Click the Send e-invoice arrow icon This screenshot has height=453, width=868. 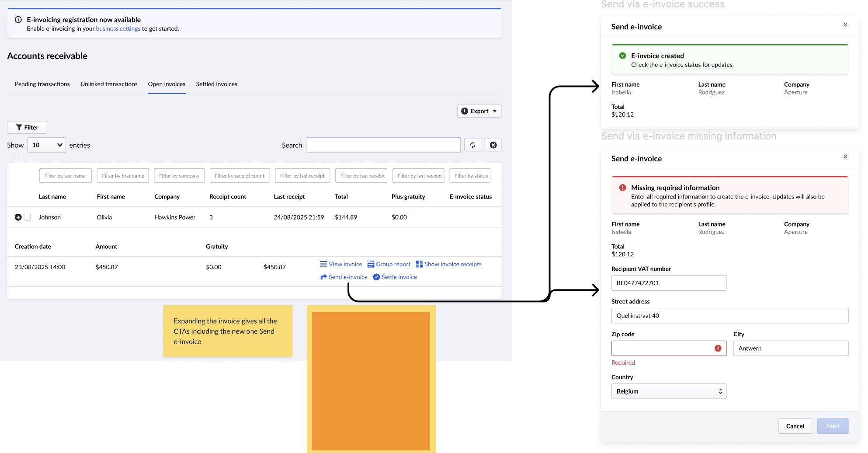[x=323, y=277]
